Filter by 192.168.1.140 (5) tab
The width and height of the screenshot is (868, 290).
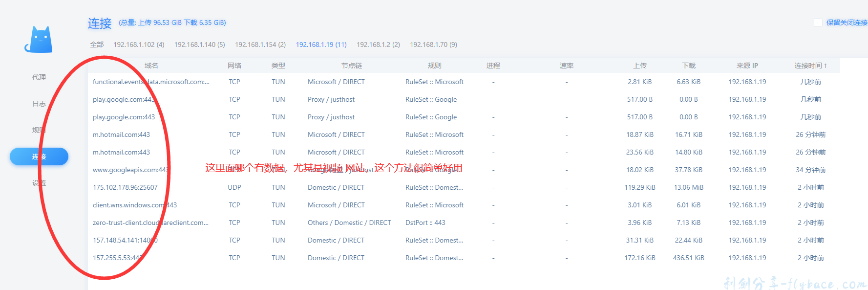click(199, 45)
